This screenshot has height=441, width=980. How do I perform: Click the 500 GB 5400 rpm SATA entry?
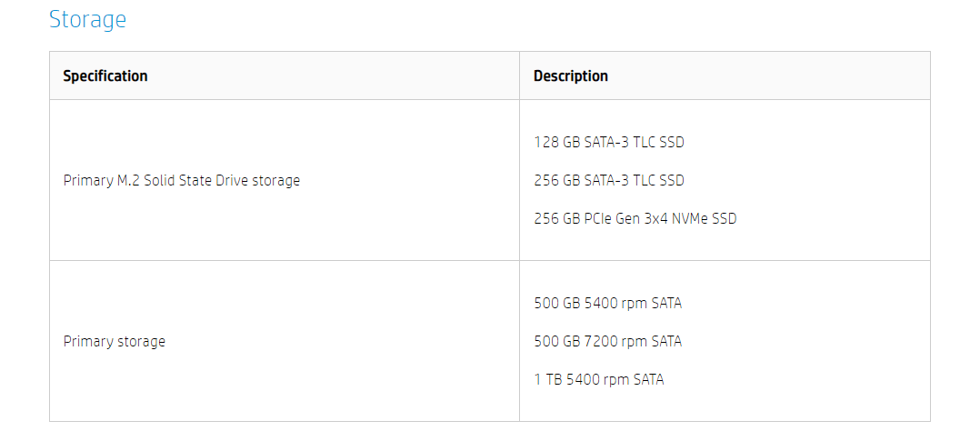(x=607, y=304)
